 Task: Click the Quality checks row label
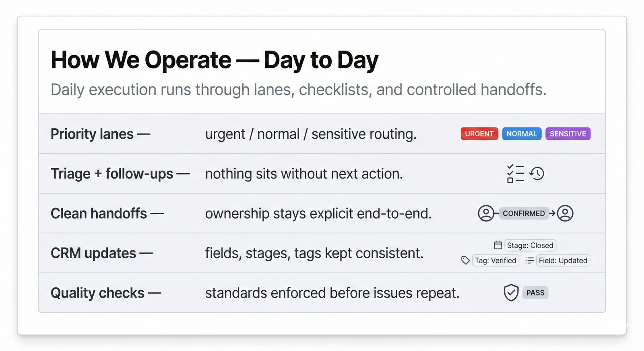97,293
